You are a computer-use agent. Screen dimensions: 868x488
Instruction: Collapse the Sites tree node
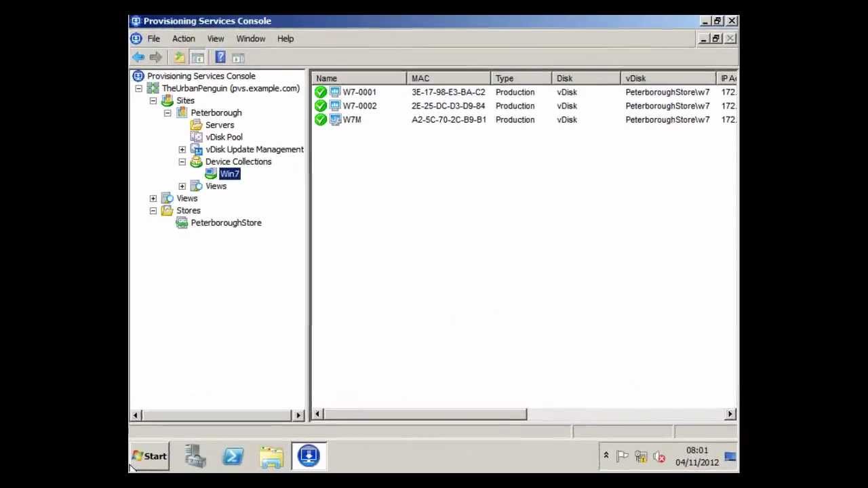tap(153, 101)
